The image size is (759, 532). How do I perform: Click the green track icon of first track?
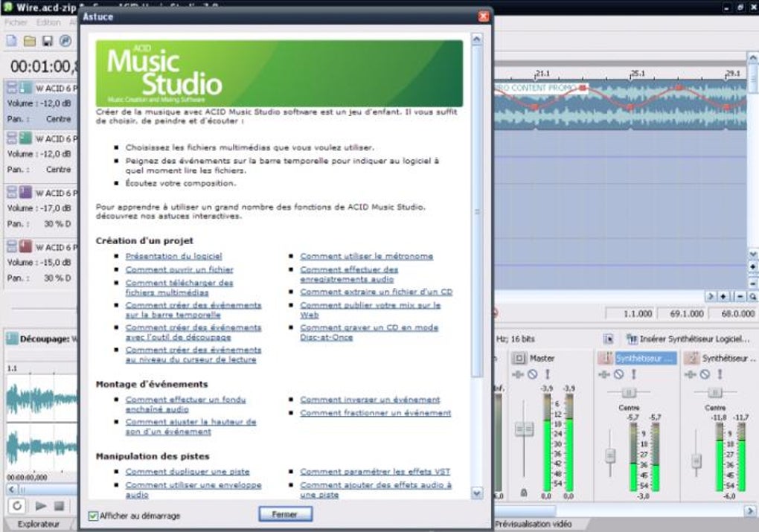pos(25,88)
